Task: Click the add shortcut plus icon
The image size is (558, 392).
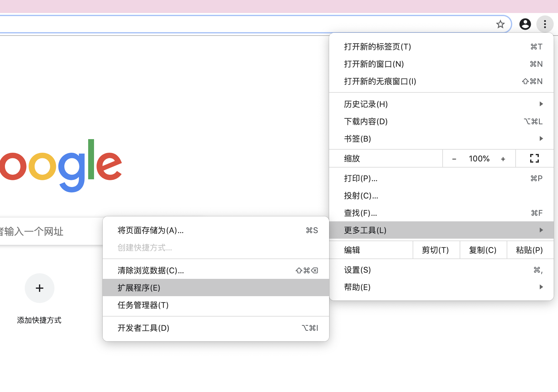Action: (x=39, y=288)
